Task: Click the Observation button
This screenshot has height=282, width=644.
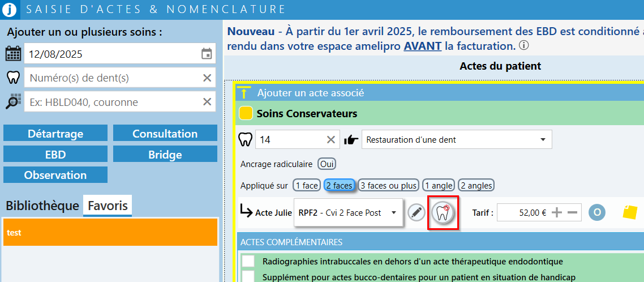Action: click(55, 175)
